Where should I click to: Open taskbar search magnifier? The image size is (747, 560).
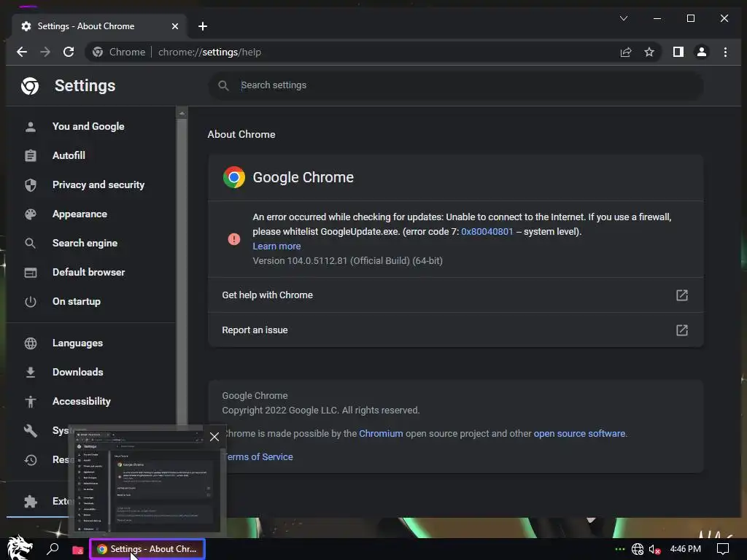[53, 549]
